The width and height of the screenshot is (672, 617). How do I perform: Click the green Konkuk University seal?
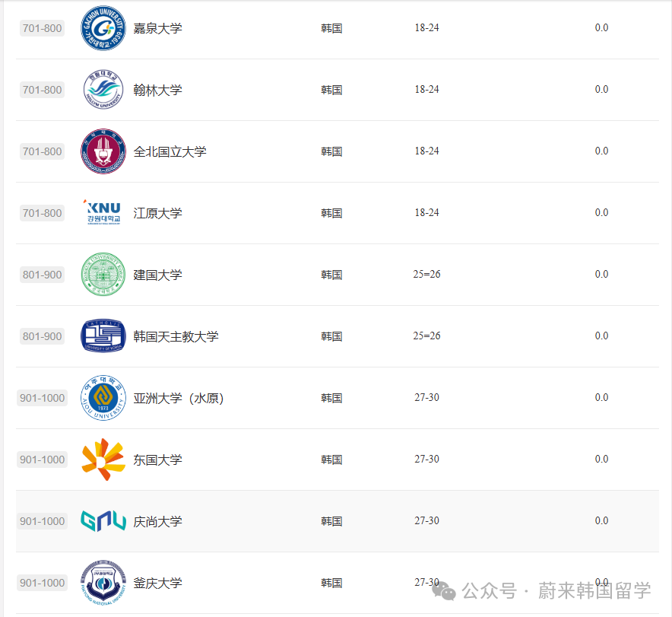[x=103, y=275]
